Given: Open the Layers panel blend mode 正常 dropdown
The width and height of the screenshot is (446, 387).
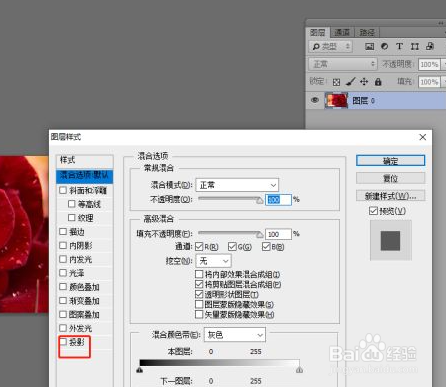Looking at the screenshot, I should click(x=343, y=64).
